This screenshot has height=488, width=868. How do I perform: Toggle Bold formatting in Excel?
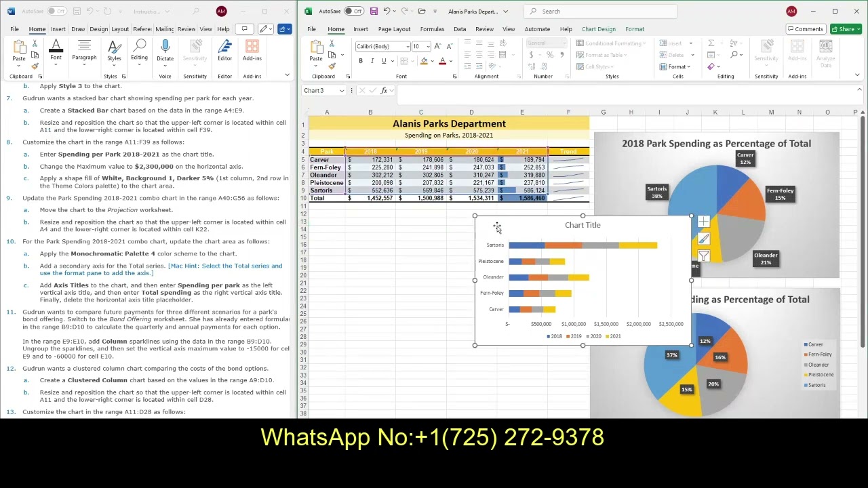(361, 61)
